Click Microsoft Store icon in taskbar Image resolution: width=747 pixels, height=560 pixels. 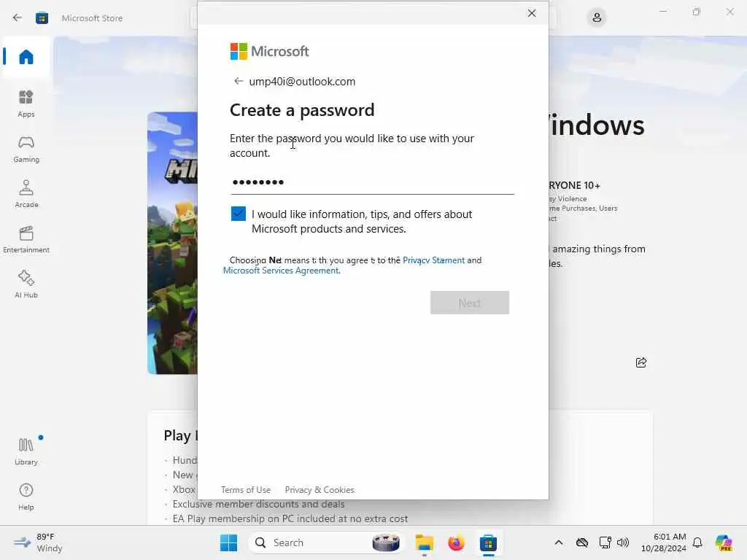488,542
